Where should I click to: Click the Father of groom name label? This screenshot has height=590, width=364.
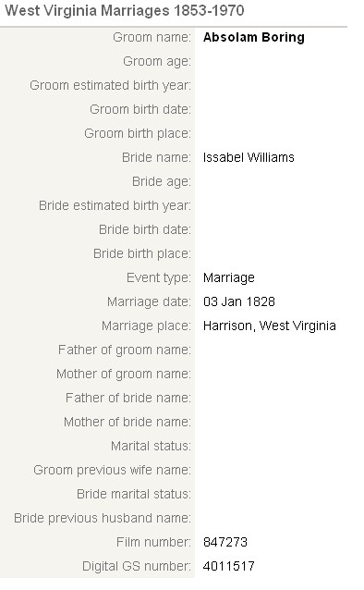pyautogui.click(x=125, y=350)
